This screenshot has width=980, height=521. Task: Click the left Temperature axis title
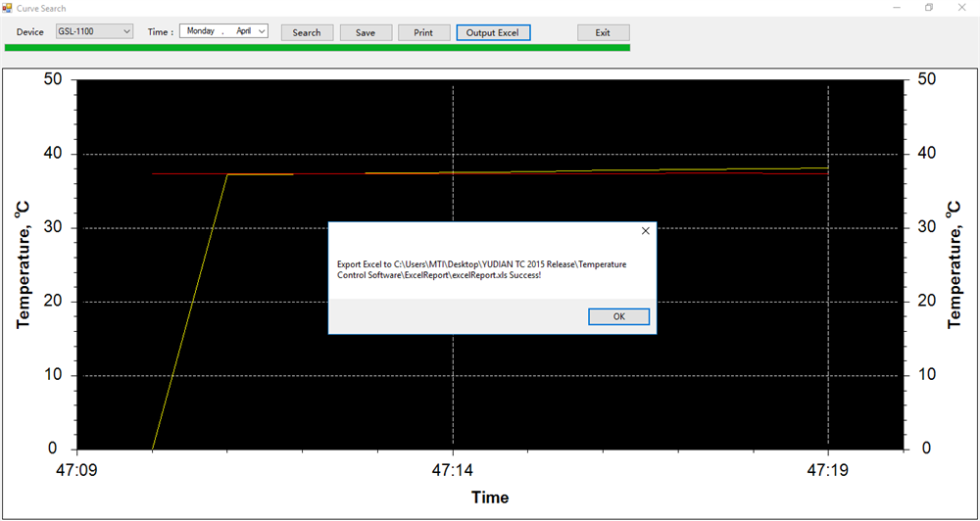[x=24, y=264]
